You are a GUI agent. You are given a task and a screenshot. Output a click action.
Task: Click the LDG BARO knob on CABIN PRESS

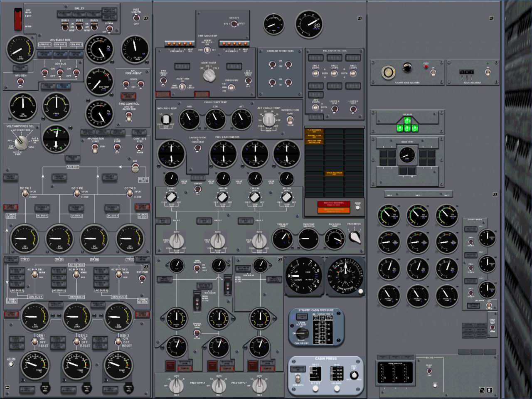click(337, 388)
